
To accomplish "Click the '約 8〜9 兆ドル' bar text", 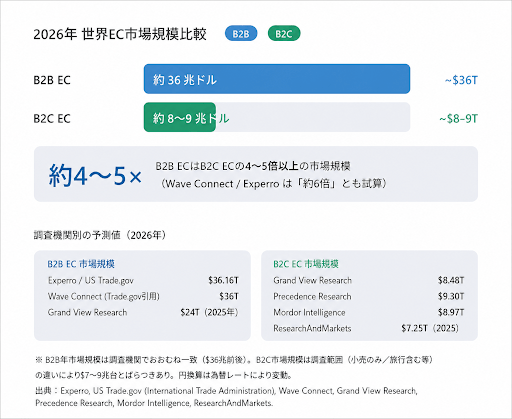I will click(191, 118).
